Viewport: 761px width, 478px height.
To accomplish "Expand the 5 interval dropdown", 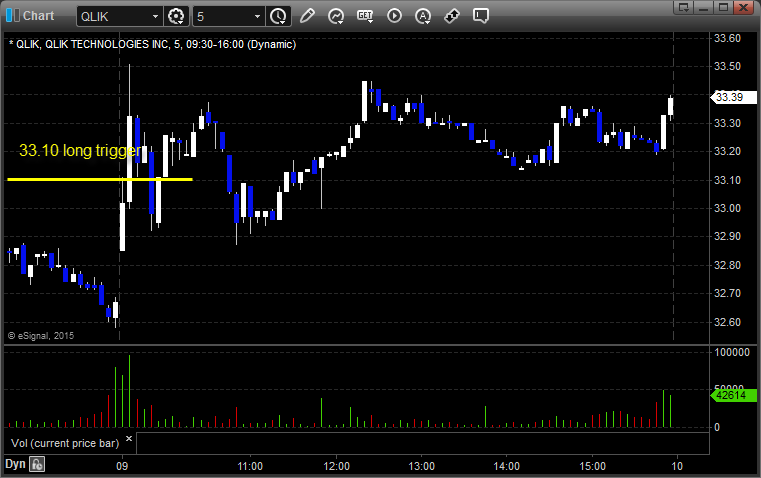I will click(x=257, y=16).
